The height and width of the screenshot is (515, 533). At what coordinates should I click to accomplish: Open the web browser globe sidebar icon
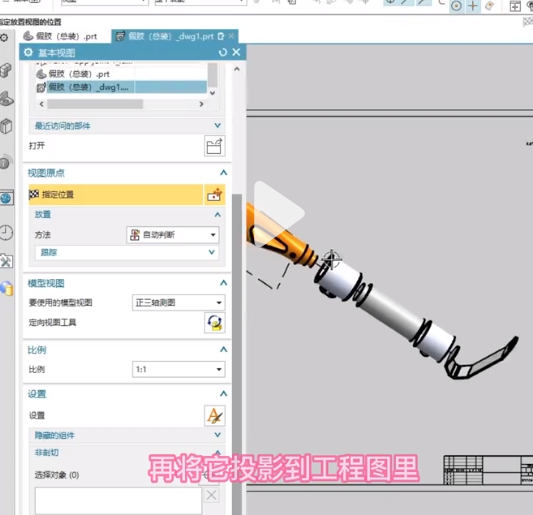point(6,198)
